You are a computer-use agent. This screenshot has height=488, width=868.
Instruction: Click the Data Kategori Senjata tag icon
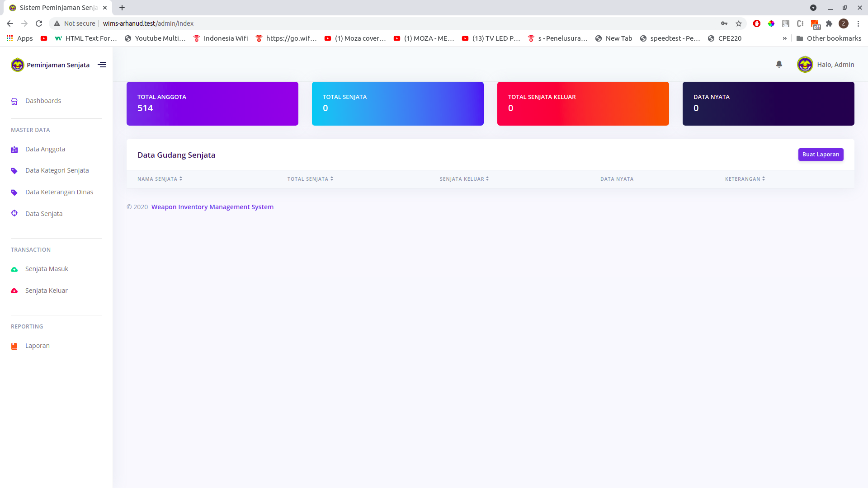[14, 171]
